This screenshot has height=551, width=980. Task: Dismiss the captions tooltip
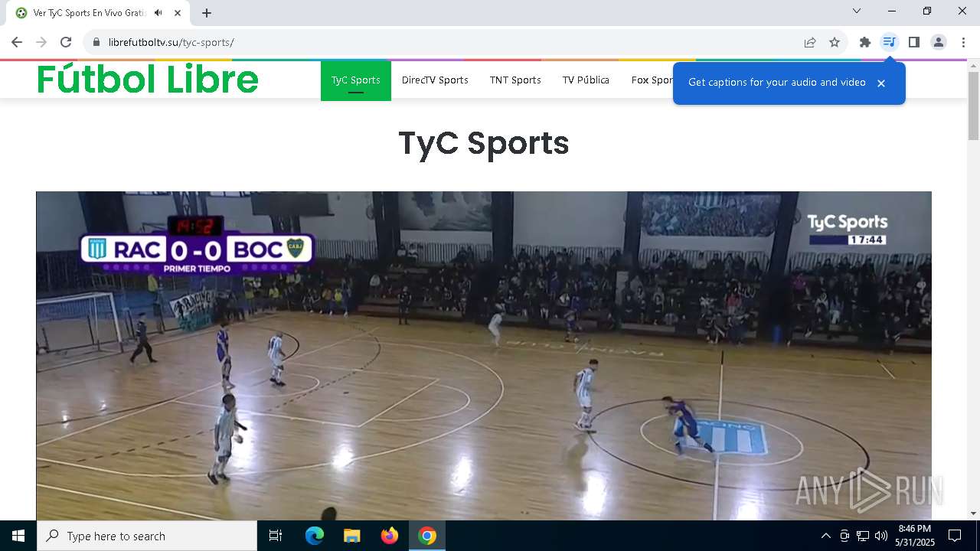pos(881,83)
